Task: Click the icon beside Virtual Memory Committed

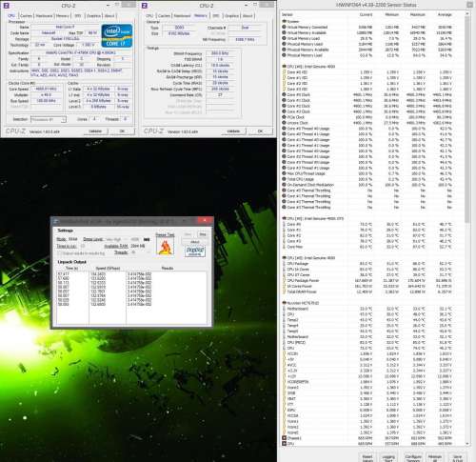Action: pos(284,27)
